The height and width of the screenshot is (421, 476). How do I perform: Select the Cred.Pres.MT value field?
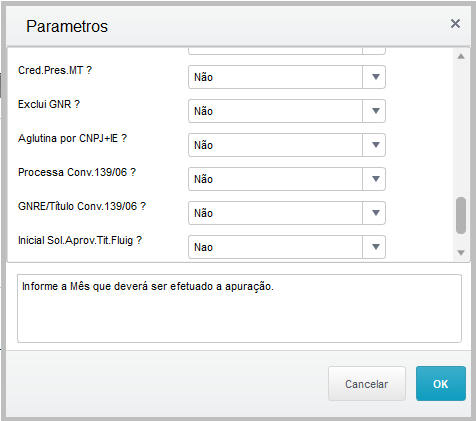click(x=275, y=77)
